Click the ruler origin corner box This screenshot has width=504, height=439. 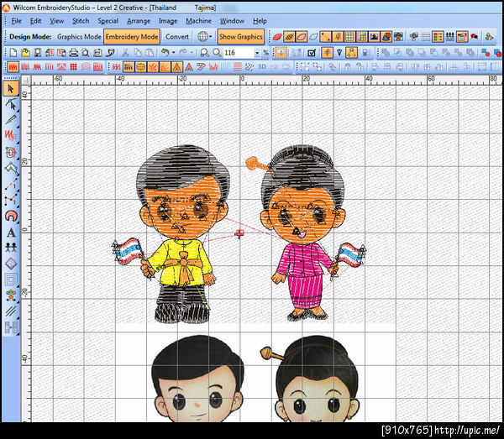[26, 81]
